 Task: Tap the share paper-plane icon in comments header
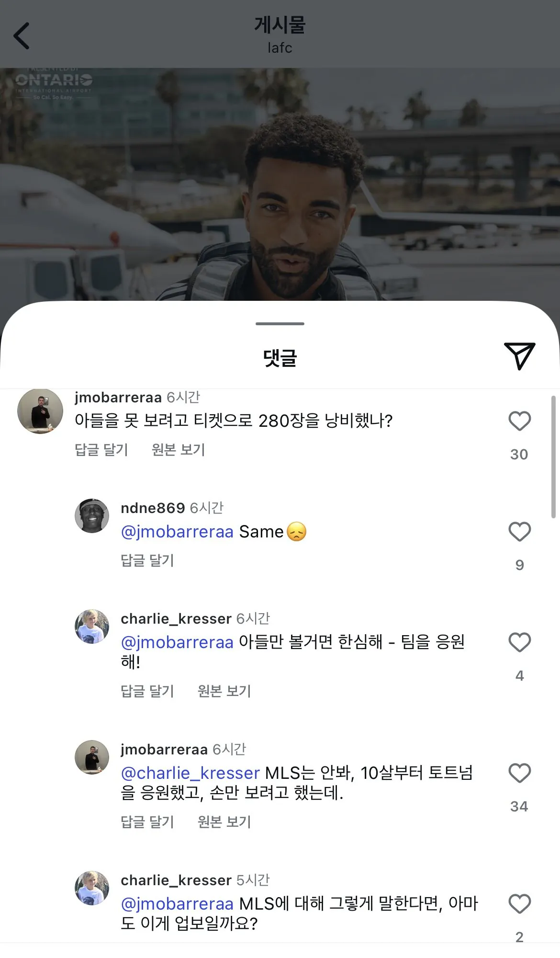click(519, 356)
